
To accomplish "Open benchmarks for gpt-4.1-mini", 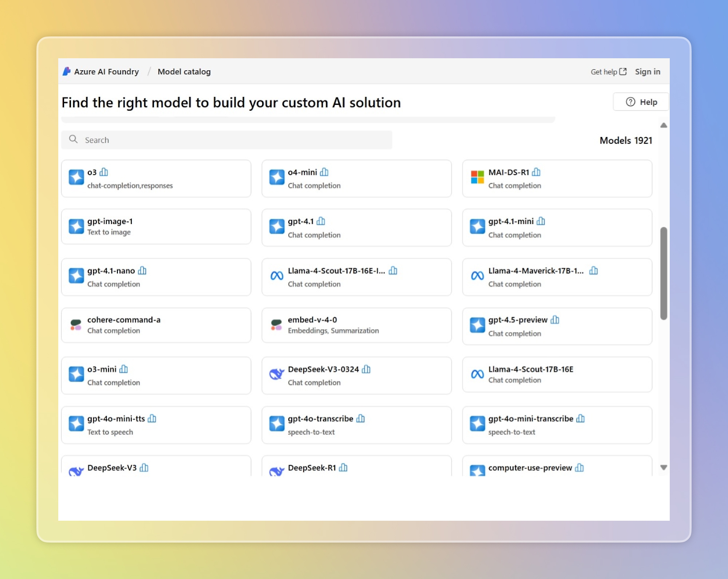I will (x=541, y=221).
